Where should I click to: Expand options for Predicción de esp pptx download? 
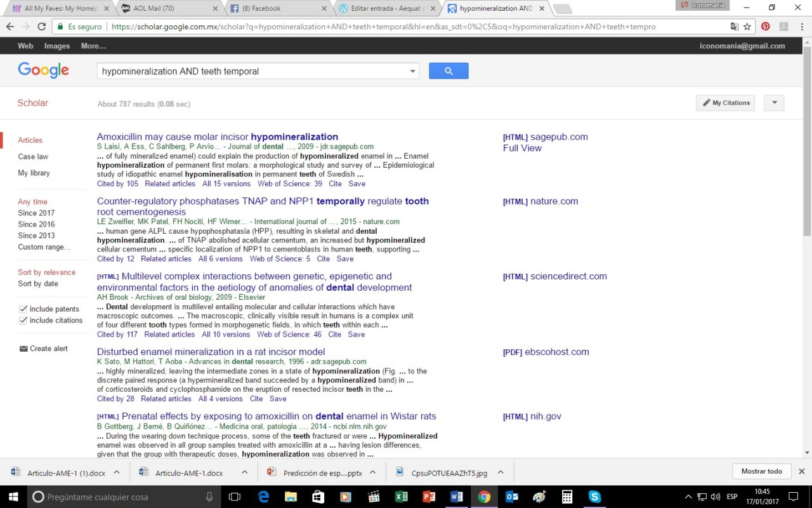[x=372, y=472]
